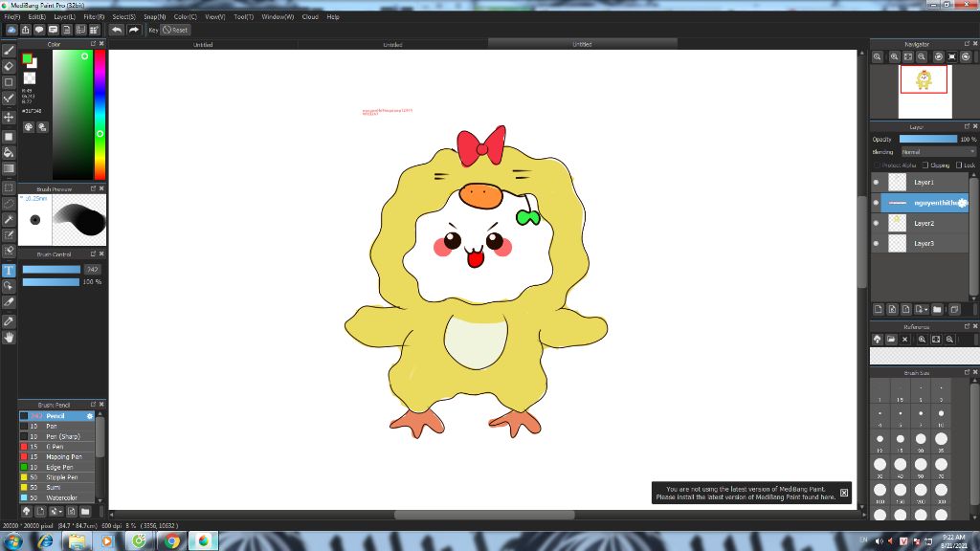The height and width of the screenshot is (551, 980).
Task: Select the Eraser tool
Action: (9, 66)
